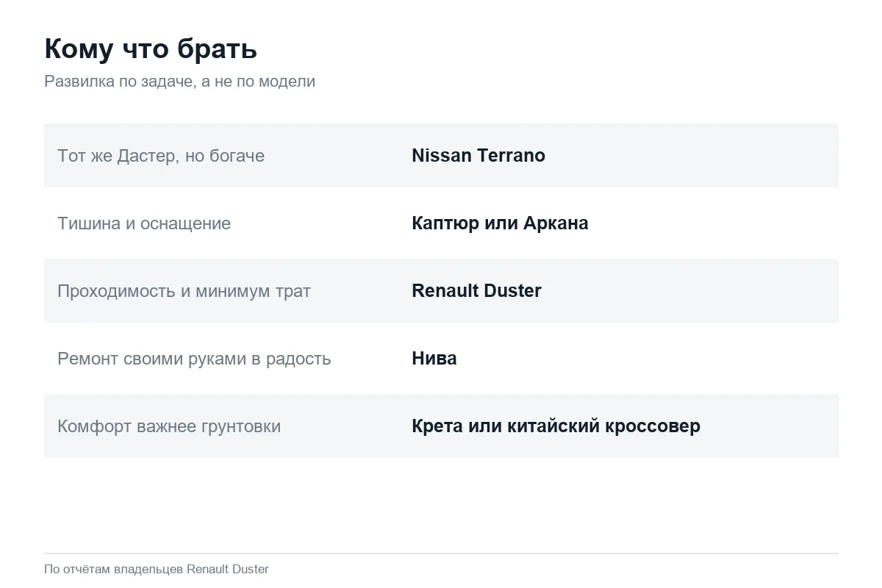Select the row label 'Ремонт своими руками в радость'

[194, 359]
